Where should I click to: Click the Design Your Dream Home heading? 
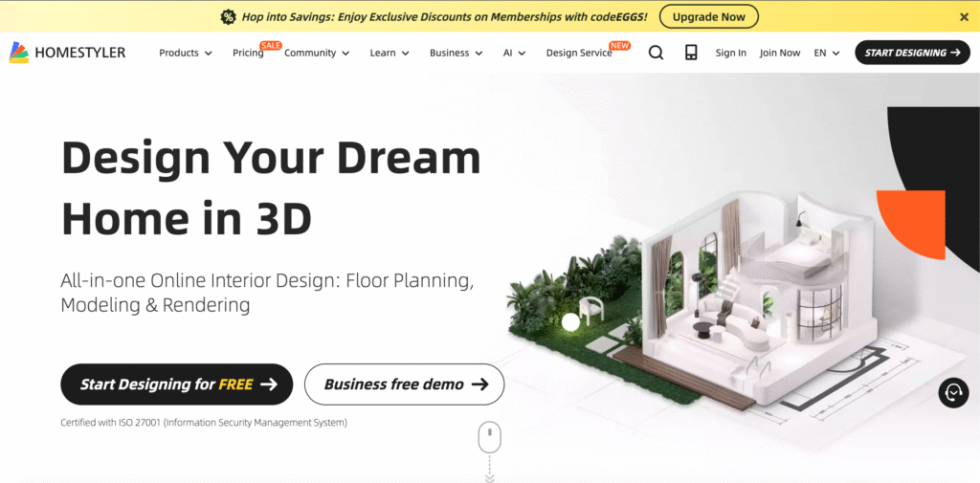coord(271,187)
